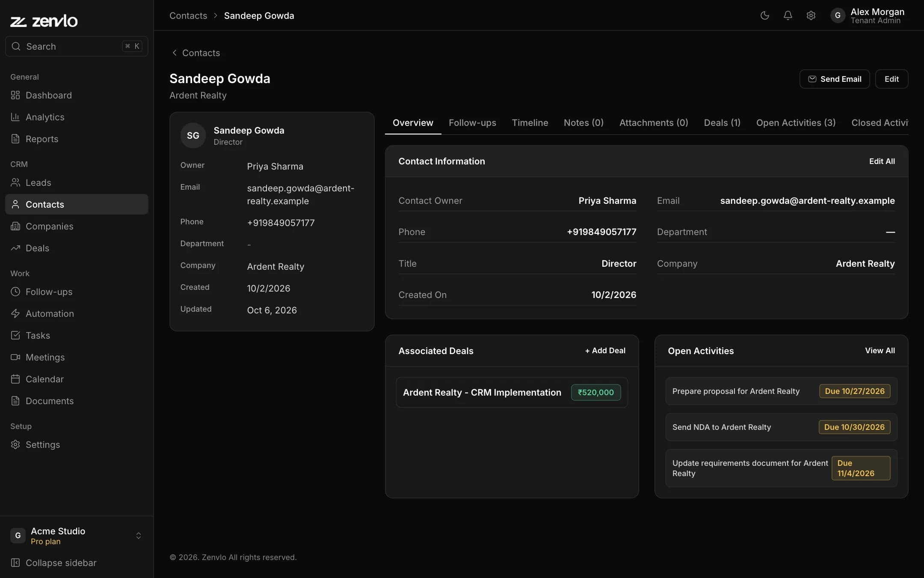The height and width of the screenshot is (578, 924).
Task: Click the zenvlo logo
Action: tap(44, 21)
